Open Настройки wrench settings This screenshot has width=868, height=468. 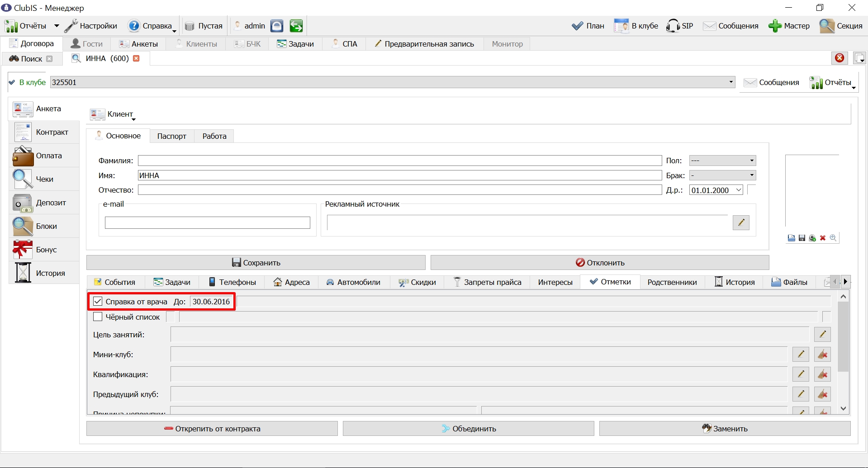pyautogui.click(x=91, y=26)
